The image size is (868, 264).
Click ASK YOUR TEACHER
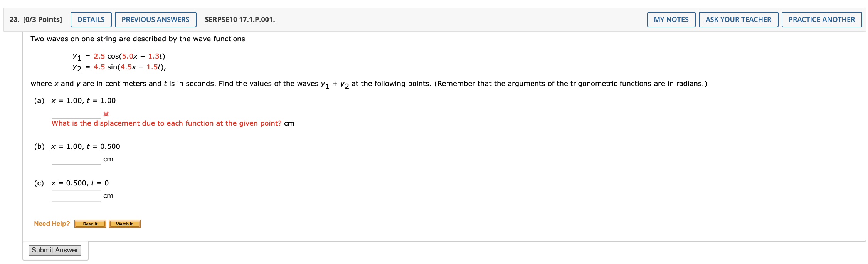coord(738,19)
